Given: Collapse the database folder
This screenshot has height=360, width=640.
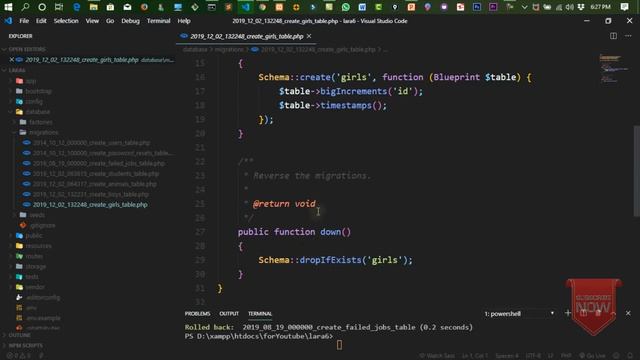Looking at the screenshot, I should point(38,111).
